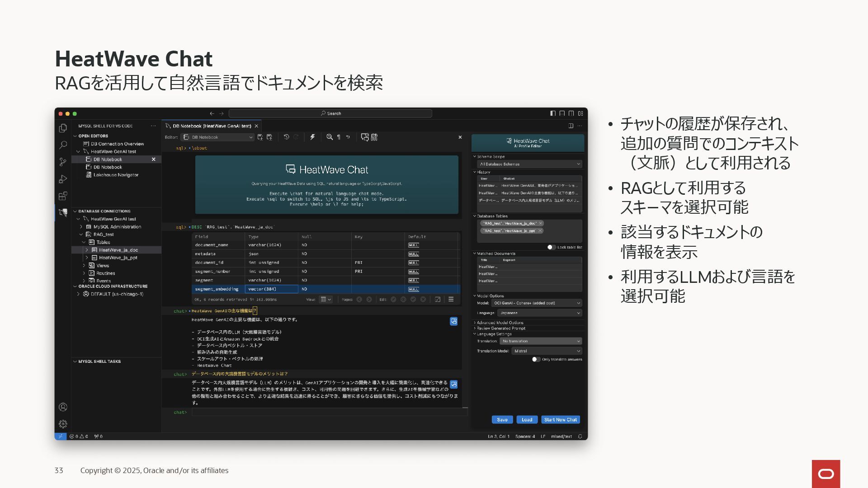Select the Views tree item
The height and width of the screenshot is (488, 868).
(103, 266)
